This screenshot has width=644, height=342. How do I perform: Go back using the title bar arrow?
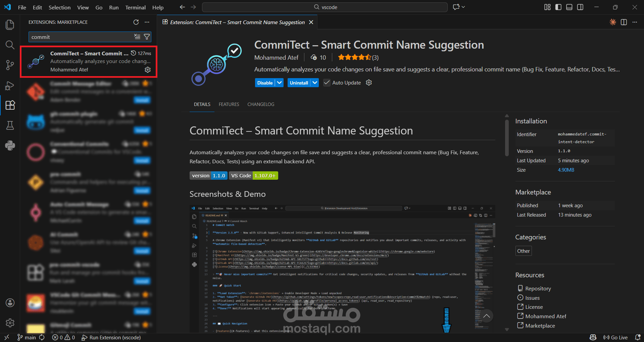click(182, 7)
